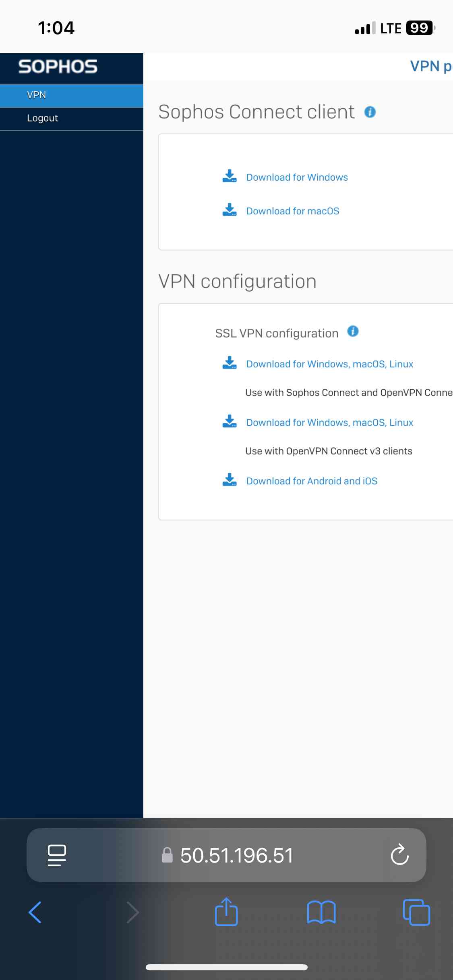
Task: Open Safari bookmarks book icon
Action: 321,912
